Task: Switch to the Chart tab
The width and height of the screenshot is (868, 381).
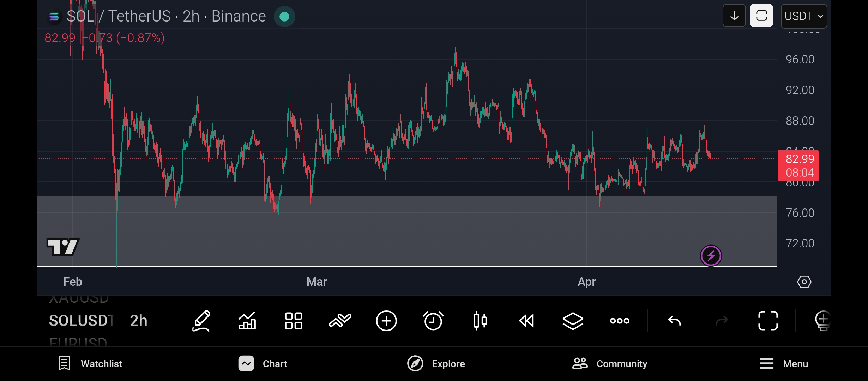Action: (263, 364)
